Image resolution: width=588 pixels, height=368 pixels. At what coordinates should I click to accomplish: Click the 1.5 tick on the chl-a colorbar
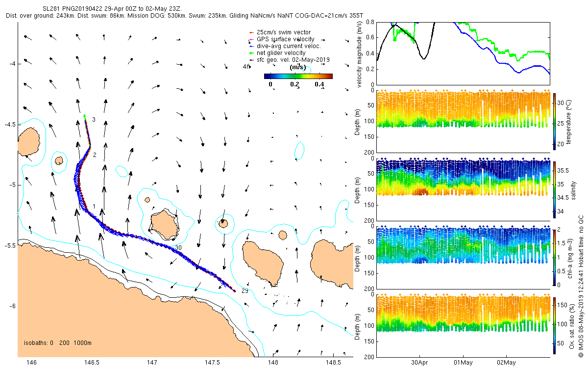[x=563, y=243]
